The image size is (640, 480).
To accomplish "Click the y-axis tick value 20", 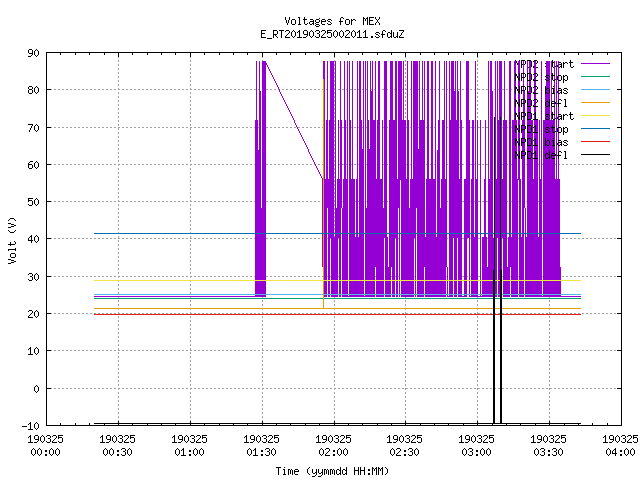I will (33, 314).
